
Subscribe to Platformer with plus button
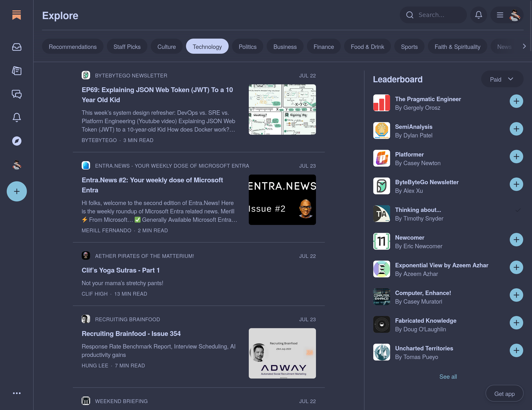pos(516,157)
